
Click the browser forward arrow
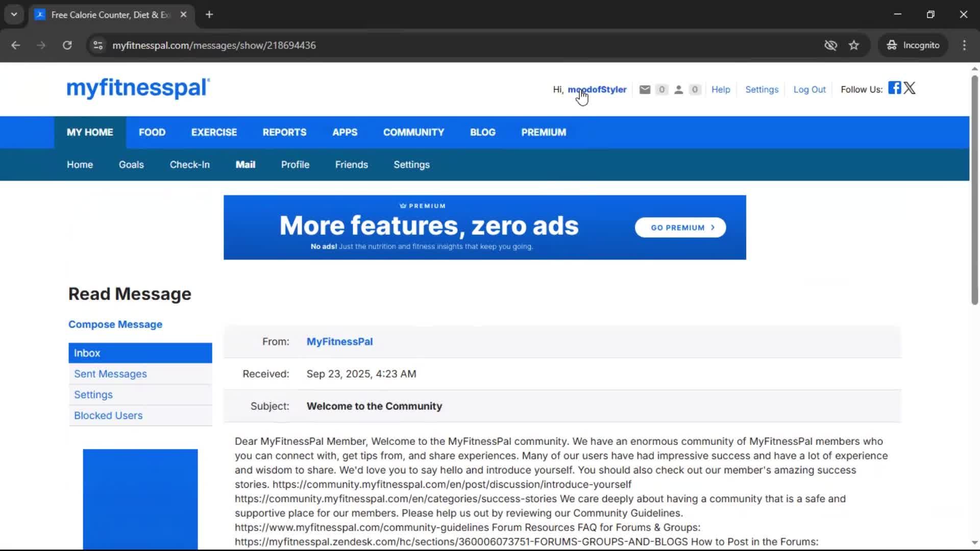[41, 45]
